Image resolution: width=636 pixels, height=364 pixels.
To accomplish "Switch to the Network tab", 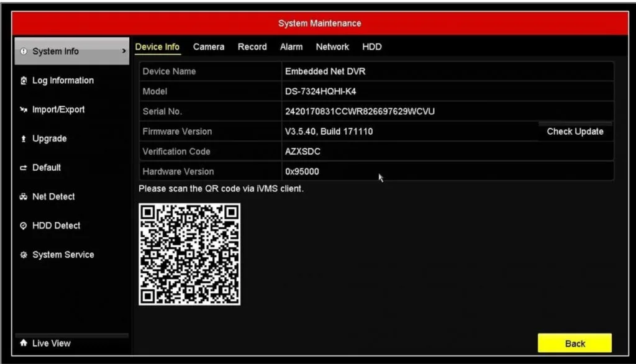I will 332,47.
